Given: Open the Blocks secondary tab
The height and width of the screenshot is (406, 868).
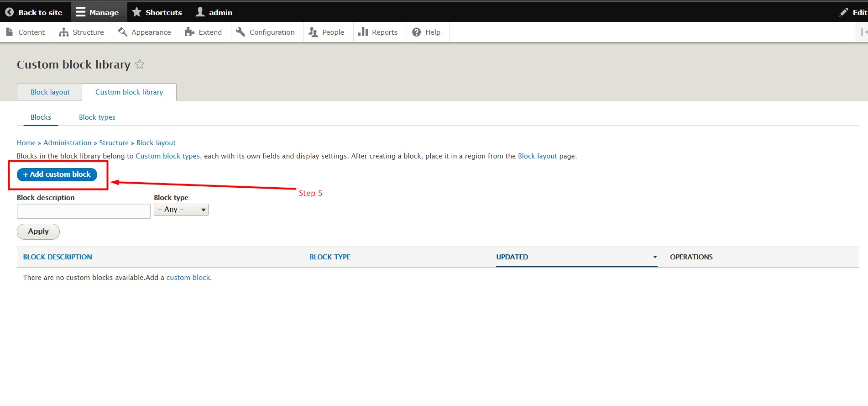Looking at the screenshot, I should coord(41,117).
